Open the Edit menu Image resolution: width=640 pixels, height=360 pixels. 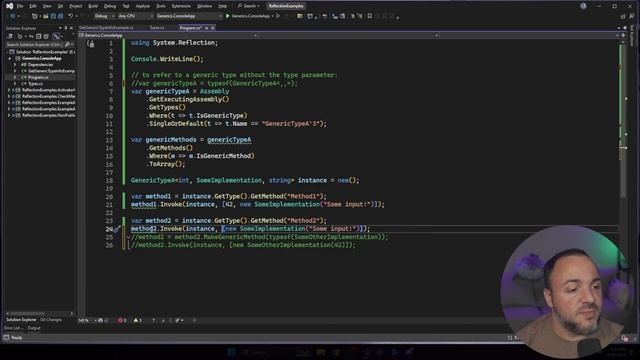pos(33,6)
